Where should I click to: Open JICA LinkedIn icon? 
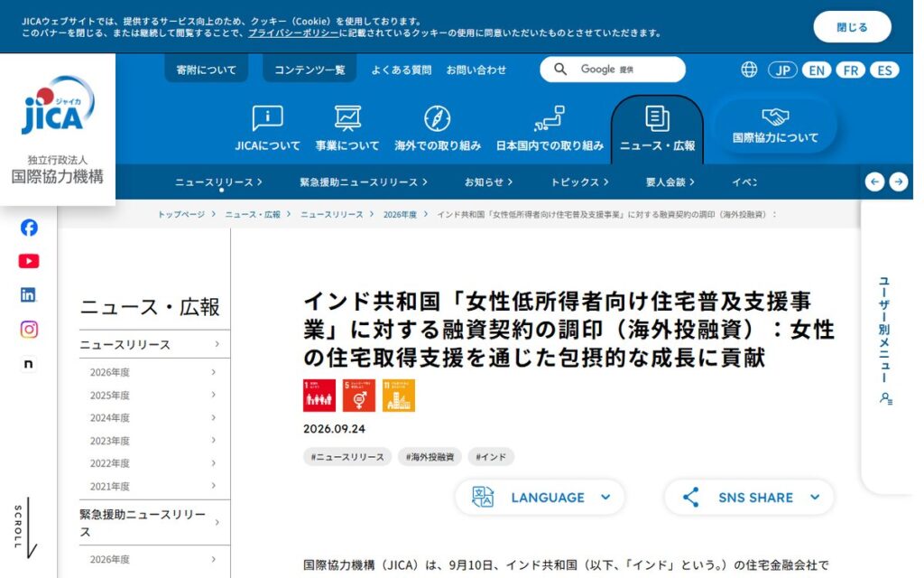click(28, 295)
